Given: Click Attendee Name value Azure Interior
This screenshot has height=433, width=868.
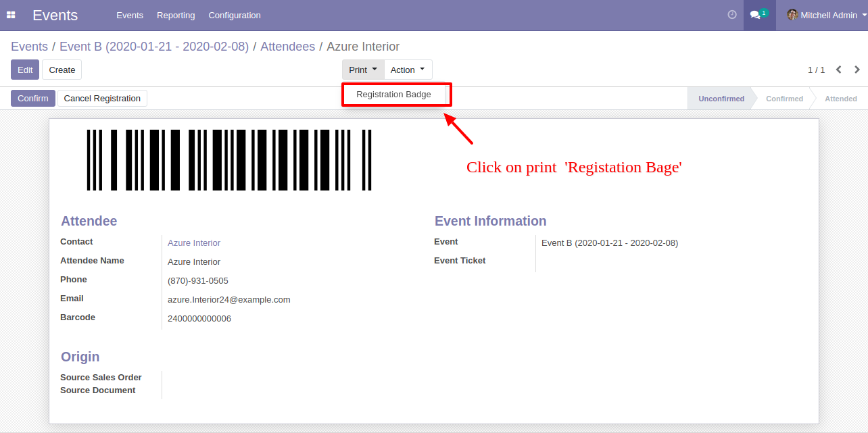Looking at the screenshot, I should [x=194, y=261].
